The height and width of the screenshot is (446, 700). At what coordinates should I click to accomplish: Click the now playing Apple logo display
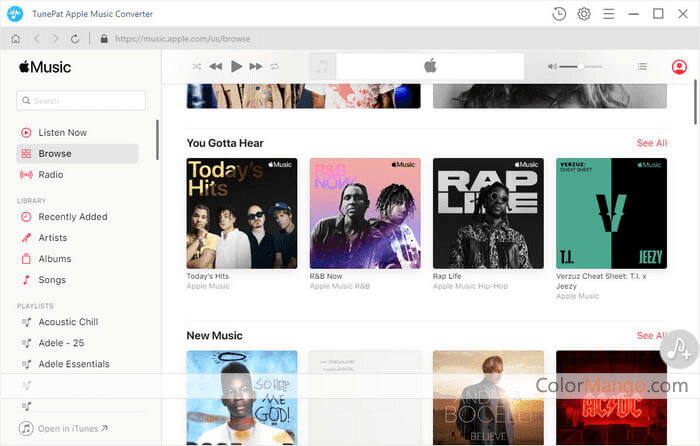[x=430, y=67]
